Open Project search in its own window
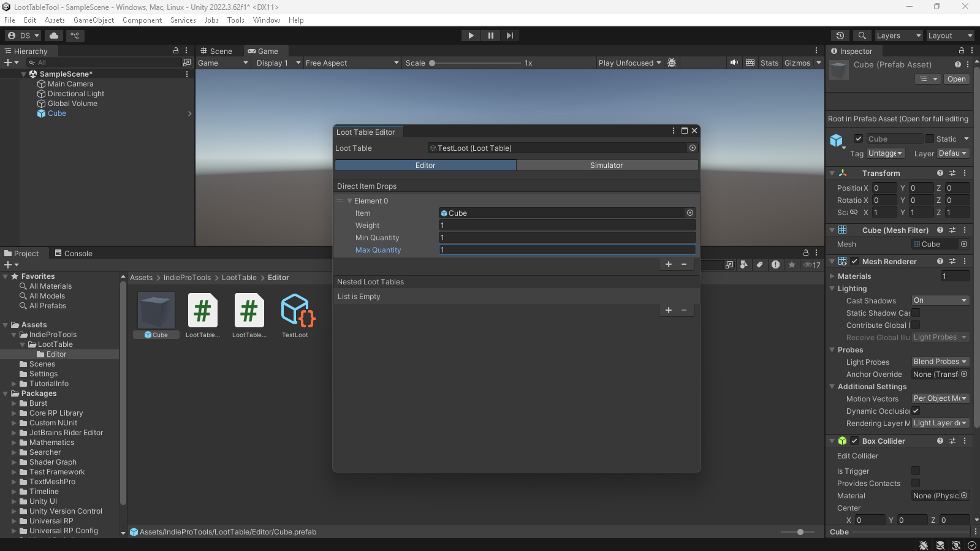The image size is (980, 551). (x=729, y=265)
